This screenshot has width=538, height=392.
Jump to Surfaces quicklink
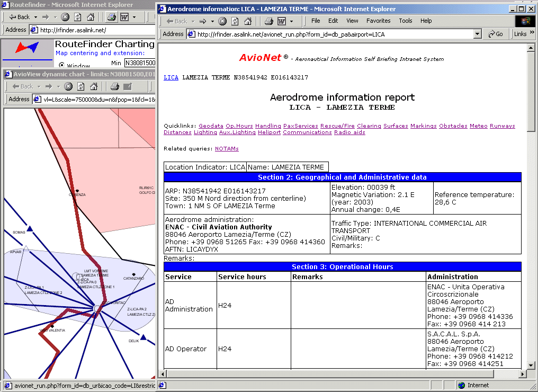(x=396, y=126)
